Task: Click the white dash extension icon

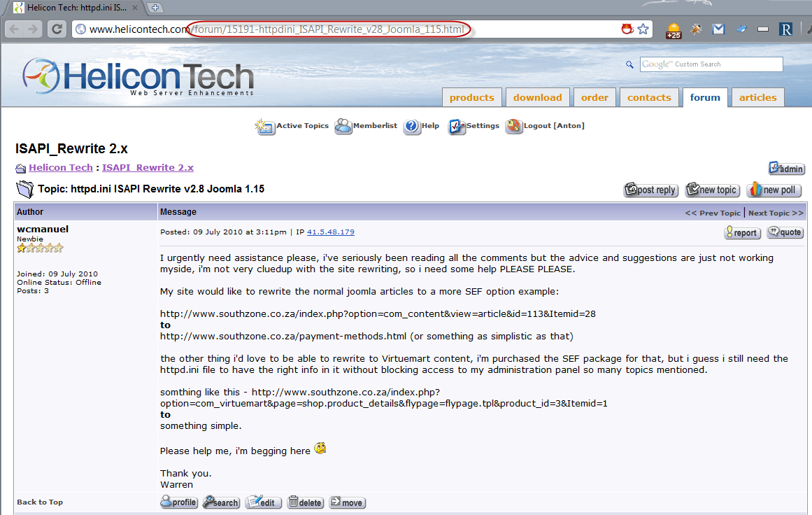Action: pyautogui.click(x=763, y=29)
